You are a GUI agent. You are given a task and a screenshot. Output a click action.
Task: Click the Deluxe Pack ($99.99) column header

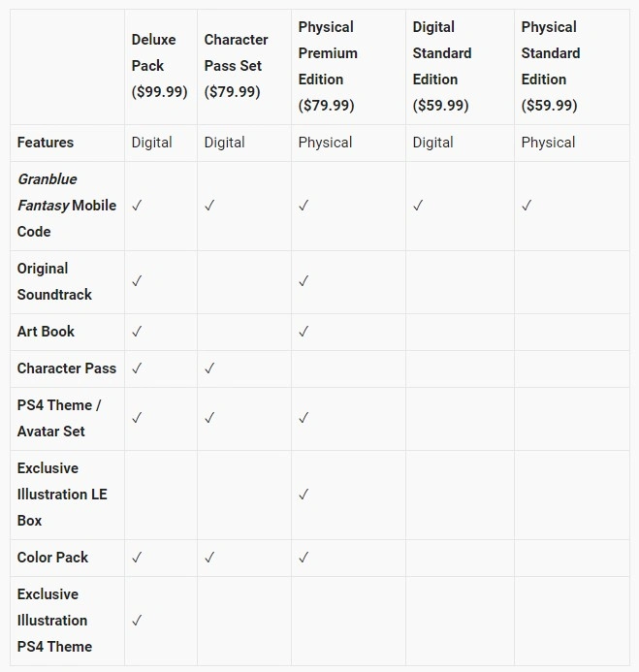click(159, 66)
